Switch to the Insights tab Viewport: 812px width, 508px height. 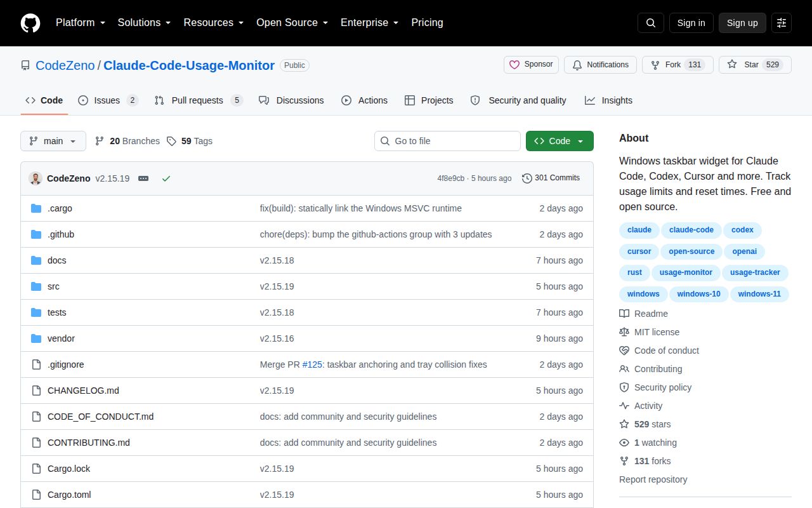point(608,100)
